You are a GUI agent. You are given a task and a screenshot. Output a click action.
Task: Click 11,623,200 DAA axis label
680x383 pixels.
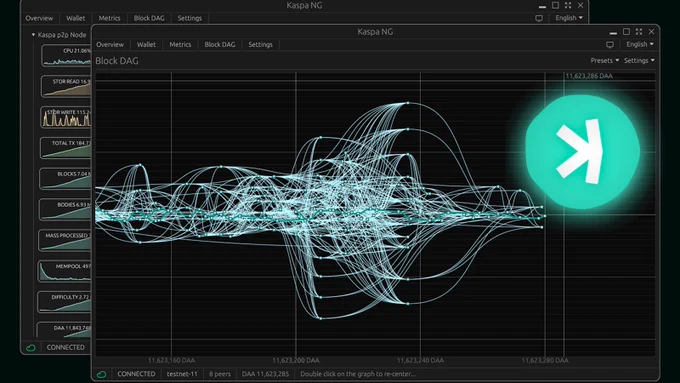click(296, 360)
